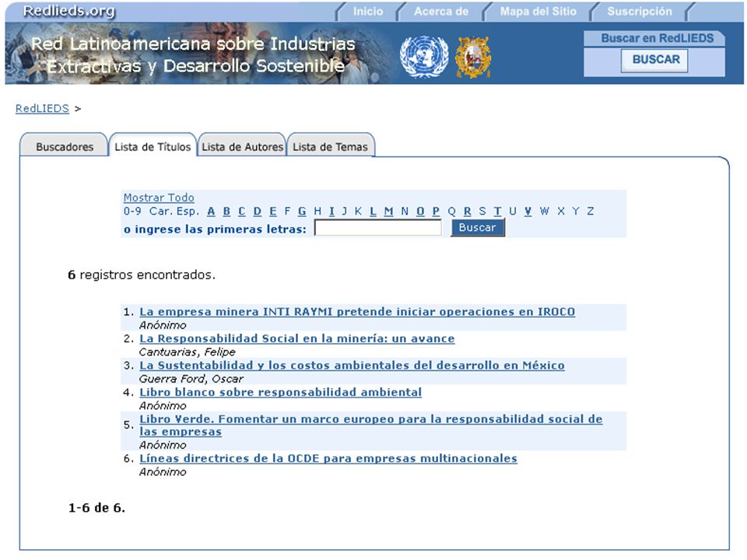Click the '6 registros encontrados' text
This screenshot has height=560, width=747.
click(x=142, y=275)
